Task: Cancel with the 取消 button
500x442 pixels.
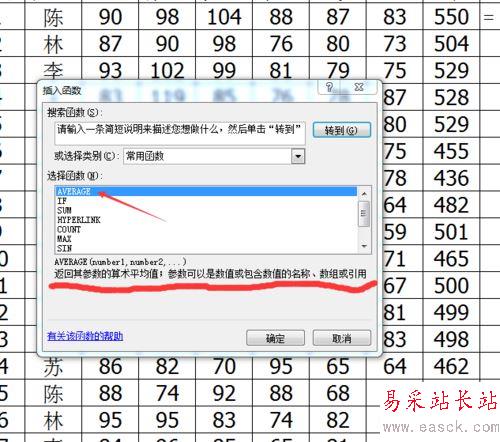Action: [x=342, y=338]
